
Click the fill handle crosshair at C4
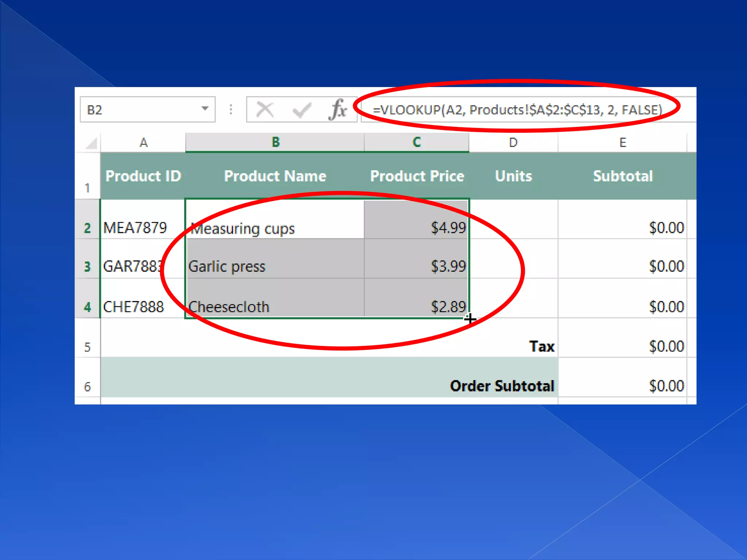470,319
